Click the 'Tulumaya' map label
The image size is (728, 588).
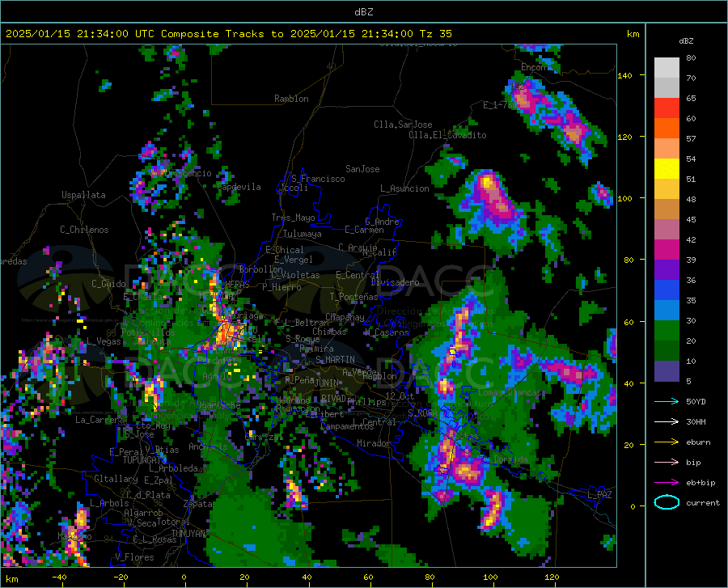coord(302,234)
